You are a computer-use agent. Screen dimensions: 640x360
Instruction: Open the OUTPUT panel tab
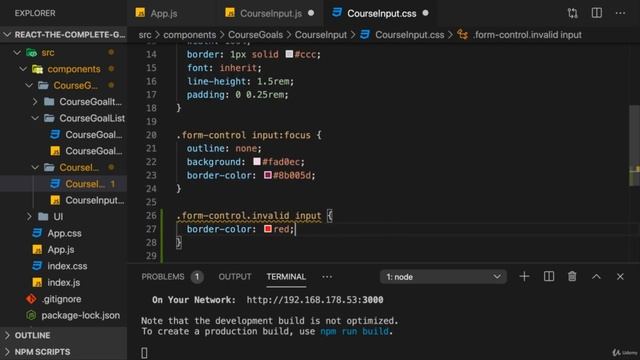click(235, 277)
